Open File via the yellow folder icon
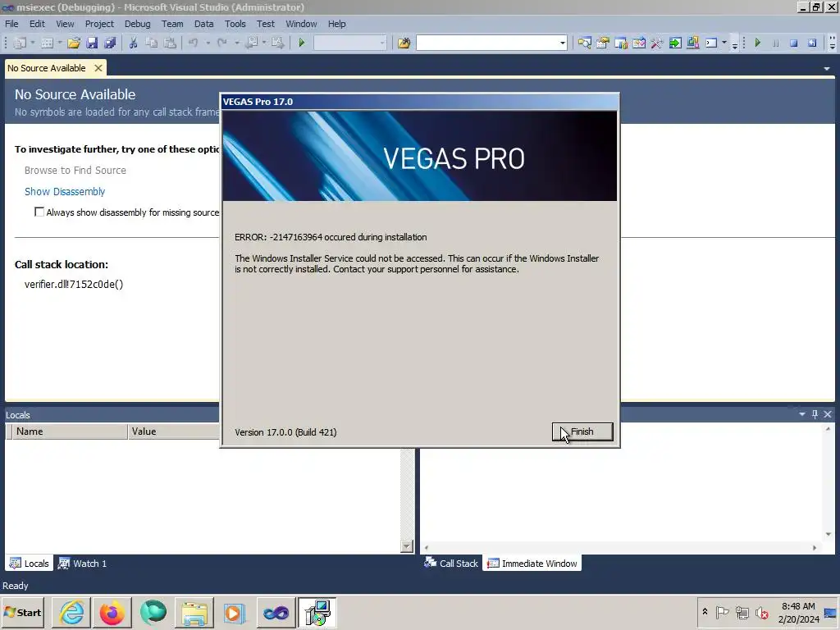Image resolution: width=840 pixels, height=630 pixels. [x=74, y=43]
